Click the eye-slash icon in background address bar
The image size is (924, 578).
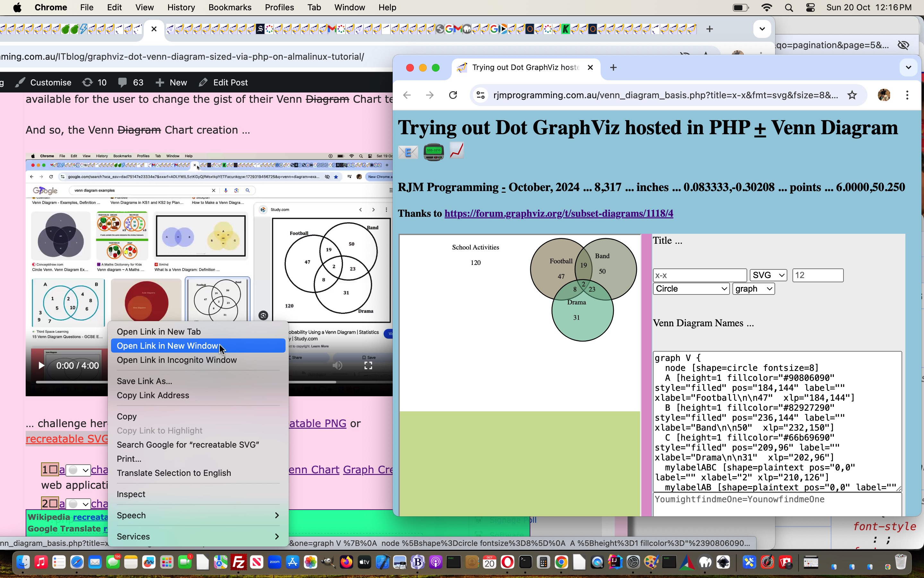903,45
